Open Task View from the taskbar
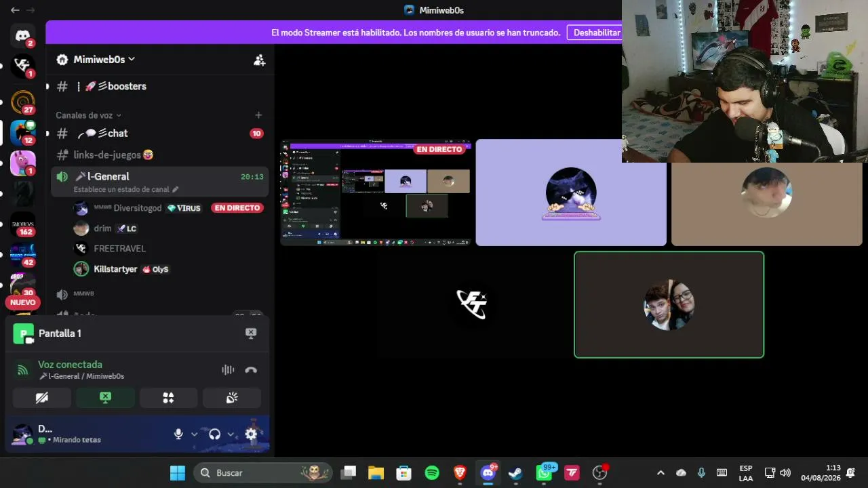Image resolution: width=868 pixels, height=488 pixels. pyautogui.click(x=349, y=472)
